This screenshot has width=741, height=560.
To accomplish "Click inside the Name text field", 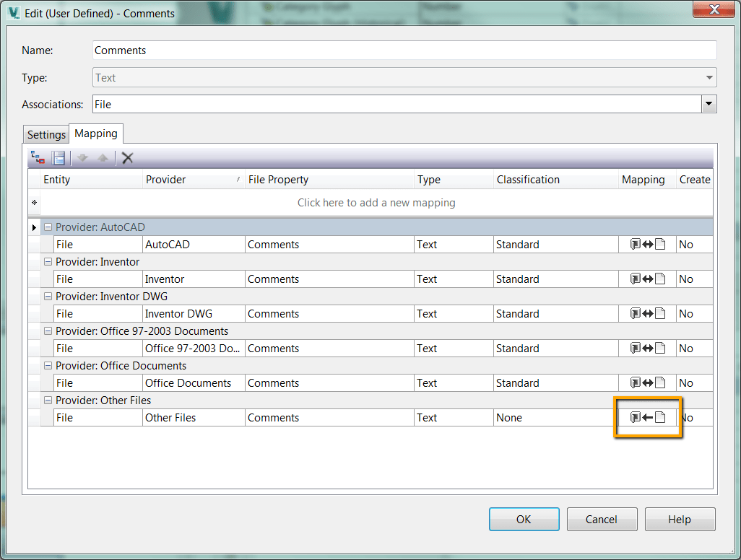I will tap(289, 51).
